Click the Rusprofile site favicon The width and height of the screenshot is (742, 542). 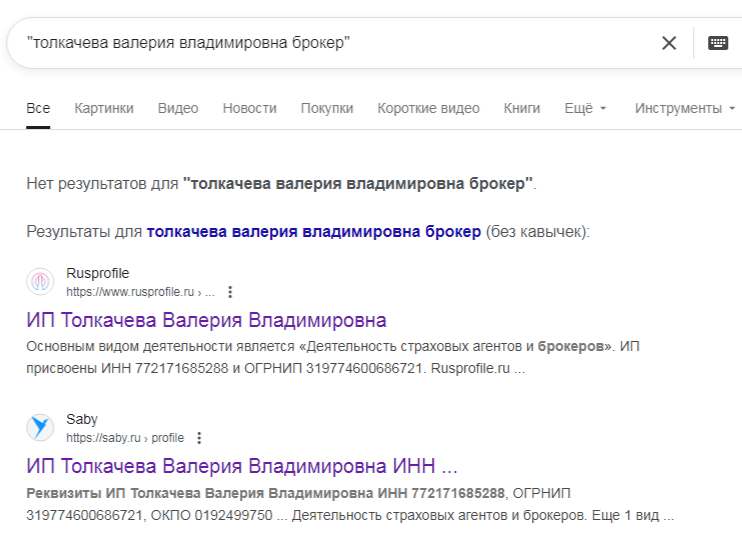point(40,282)
